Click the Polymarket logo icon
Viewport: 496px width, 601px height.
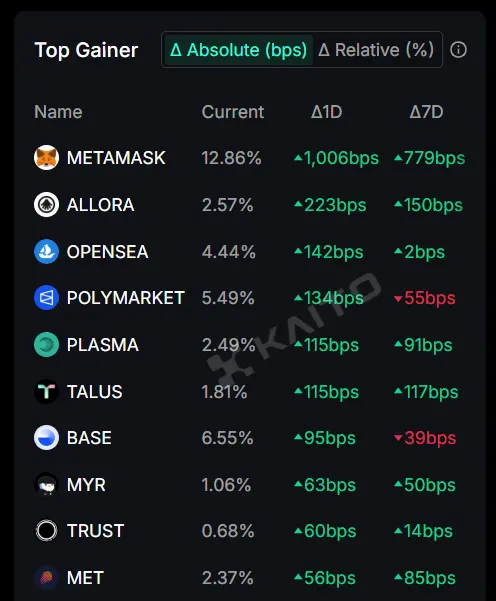point(46,298)
